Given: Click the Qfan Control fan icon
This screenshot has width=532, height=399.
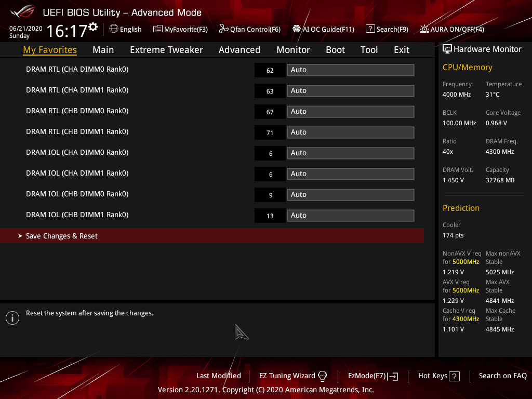Looking at the screenshot, I should [x=223, y=29].
